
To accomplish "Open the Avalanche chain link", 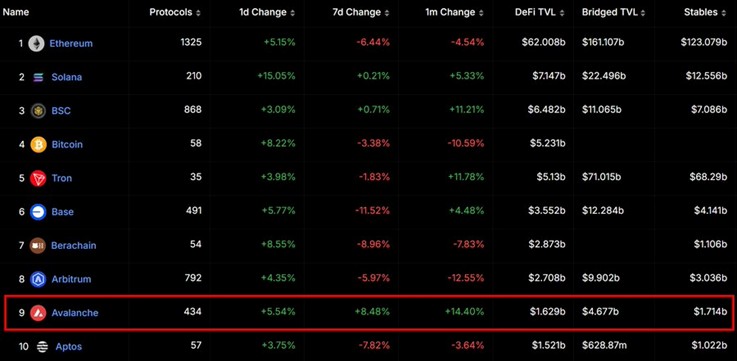I will [75, 313].
